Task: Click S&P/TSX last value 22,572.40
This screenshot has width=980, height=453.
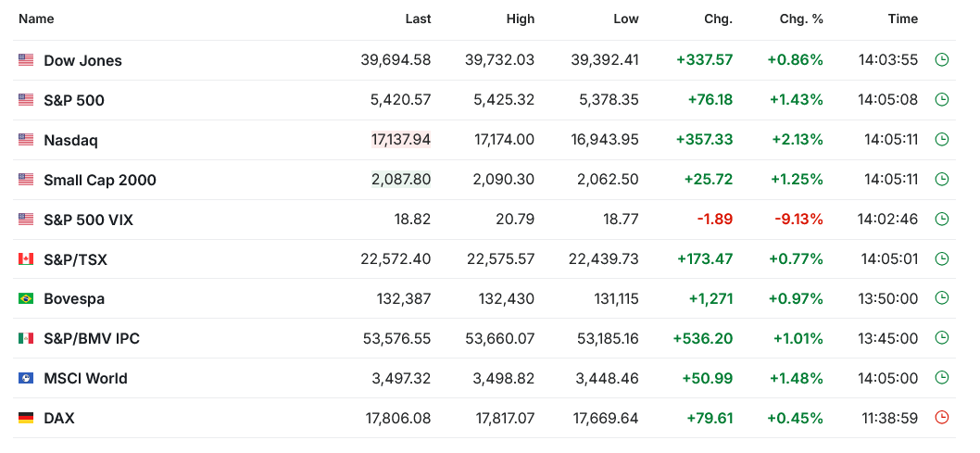Action: pos(396,258)
